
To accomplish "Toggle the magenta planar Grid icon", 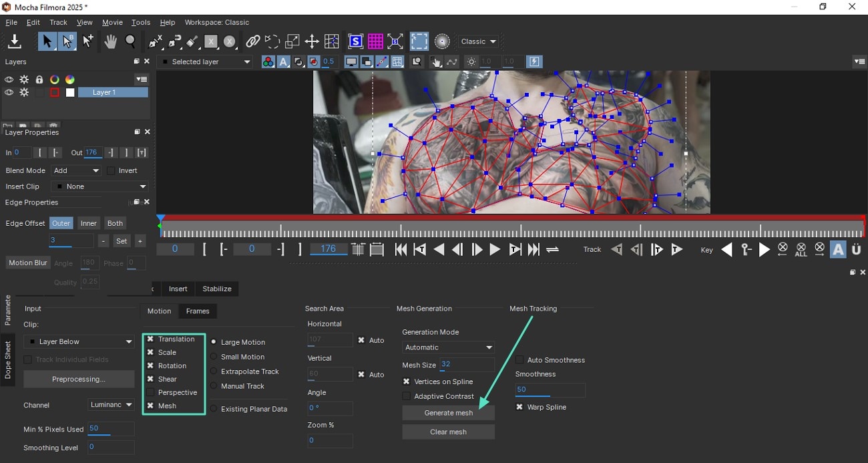I will coord(375,41).
